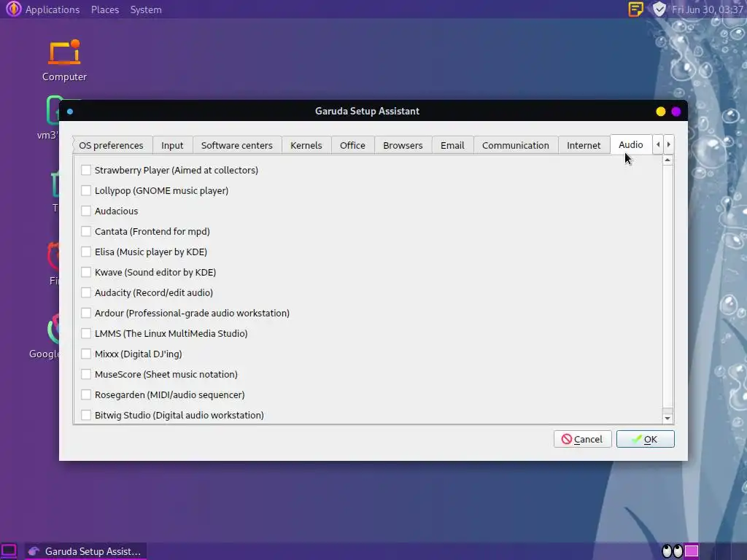Open the System menu

point(146,9)
